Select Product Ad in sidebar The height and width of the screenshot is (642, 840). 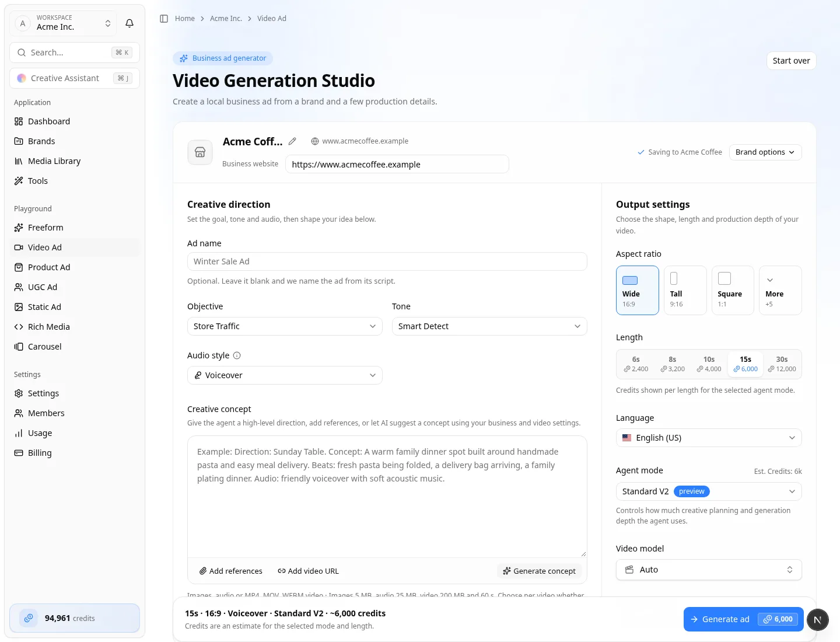pos(75,267)
